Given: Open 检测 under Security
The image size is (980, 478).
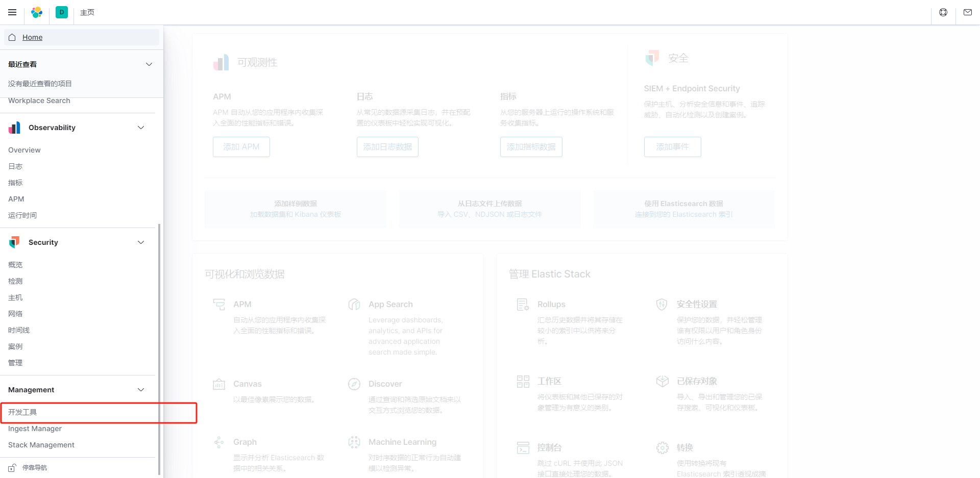Looking at the screenshot, I should [x=15, y=281].
